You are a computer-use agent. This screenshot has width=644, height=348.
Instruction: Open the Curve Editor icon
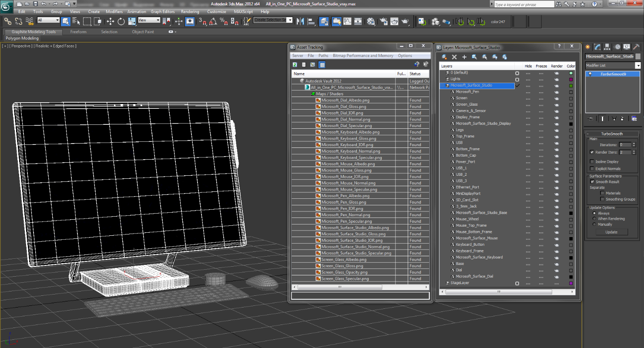347,21
